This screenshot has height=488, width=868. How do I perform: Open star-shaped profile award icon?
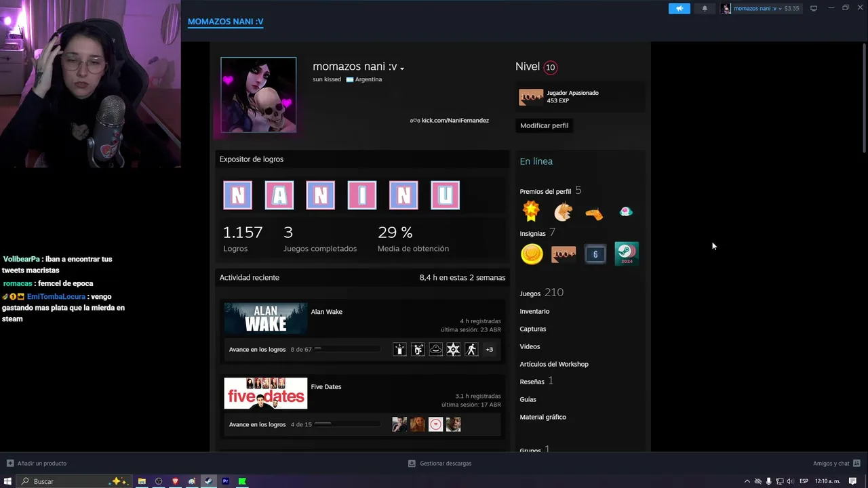[x=532, y=211]
